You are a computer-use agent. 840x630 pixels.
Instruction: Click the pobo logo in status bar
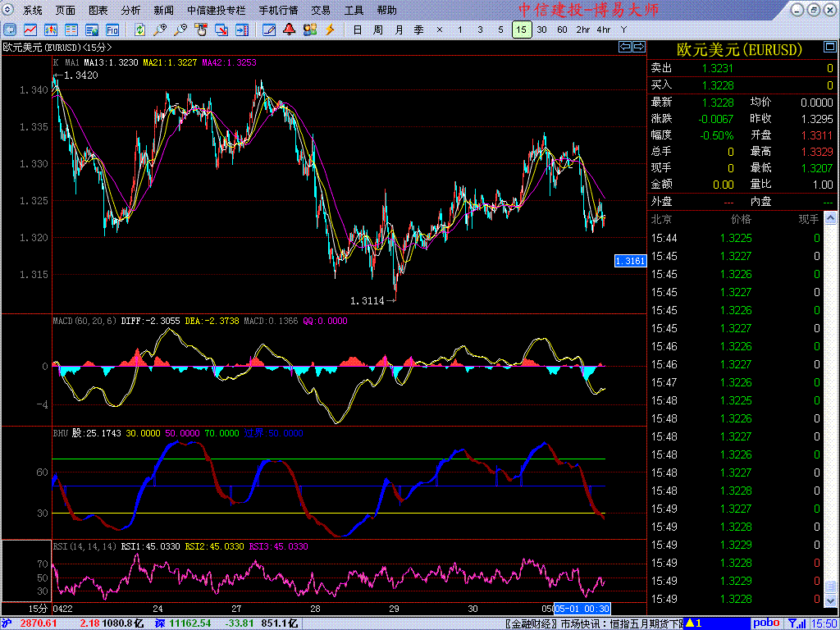point(767,623)
